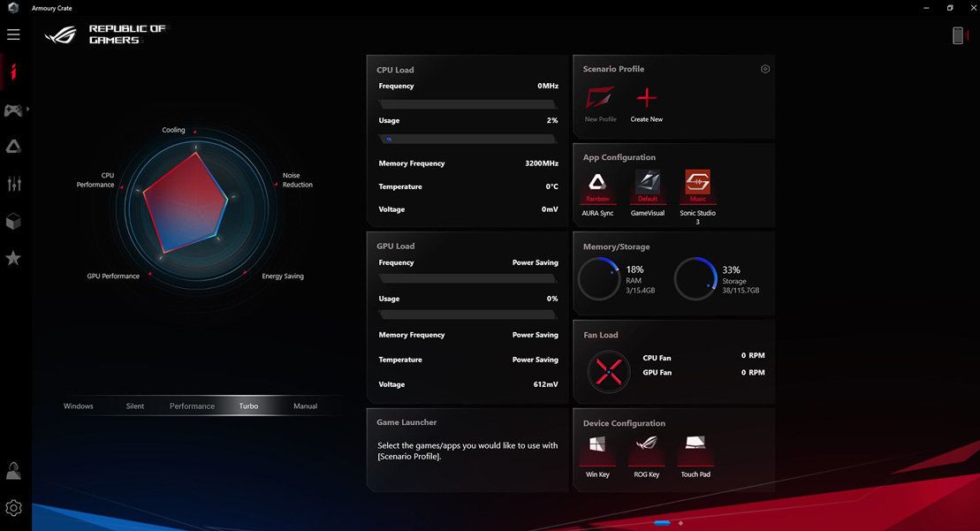This screenshot has height=531, width=980.
Task: Open GameVisual app configuration
Action: pos(648,187)
